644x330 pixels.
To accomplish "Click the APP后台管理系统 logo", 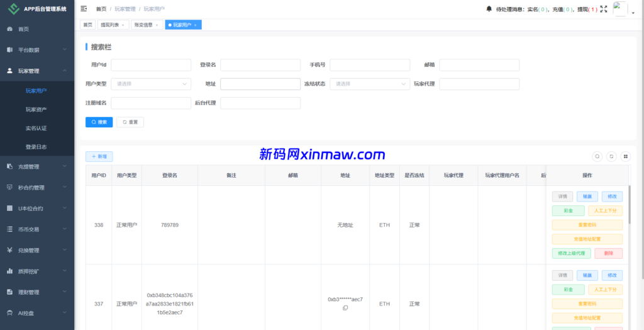I will click(x=14, y=9).
